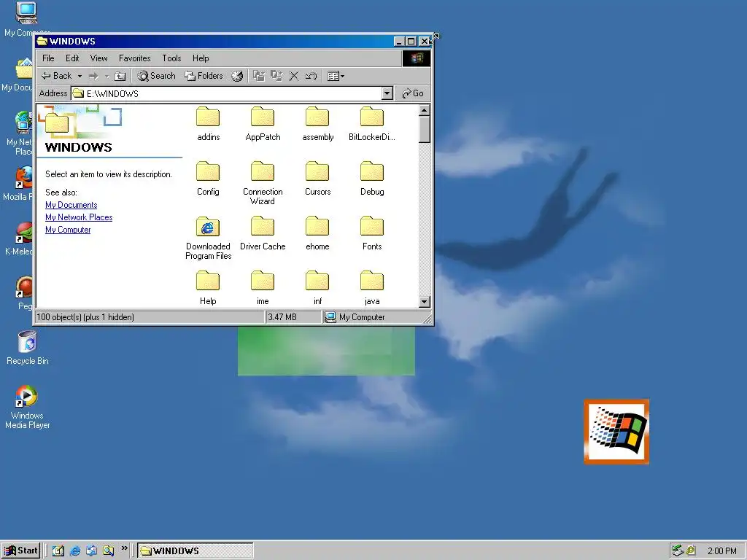Launch Outlook Express from quick launch
747x560 pixels.
click(91, 551)
